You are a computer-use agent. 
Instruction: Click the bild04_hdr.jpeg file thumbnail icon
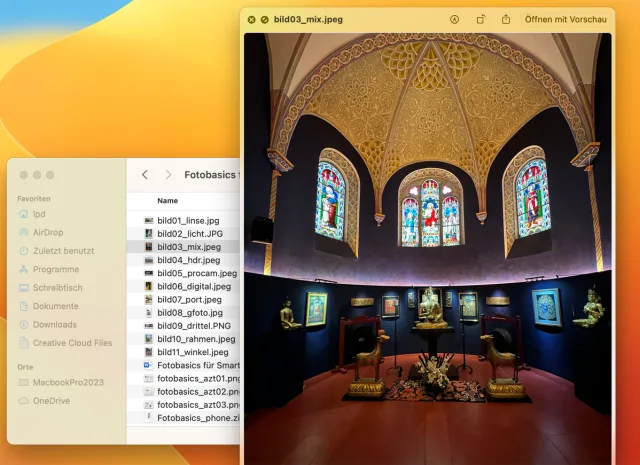pyautogui.click(x=149, y=260)
